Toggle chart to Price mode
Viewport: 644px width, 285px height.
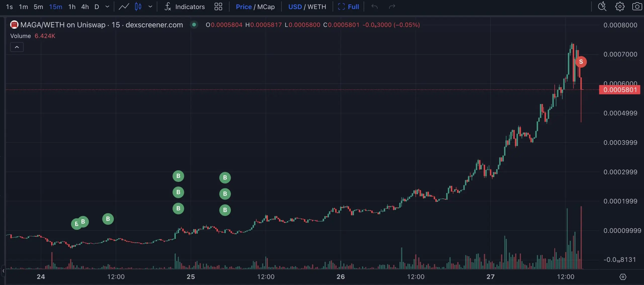click(x=244, y=7)
